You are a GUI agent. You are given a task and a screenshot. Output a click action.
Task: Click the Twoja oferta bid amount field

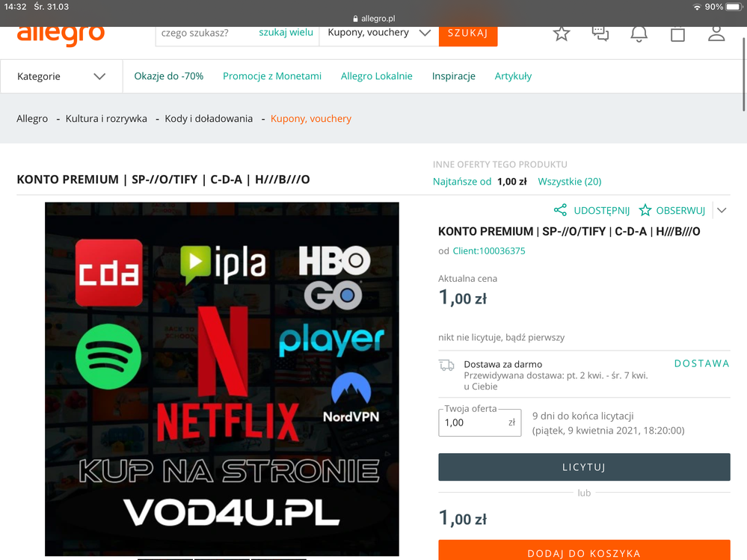coord(480,423)
